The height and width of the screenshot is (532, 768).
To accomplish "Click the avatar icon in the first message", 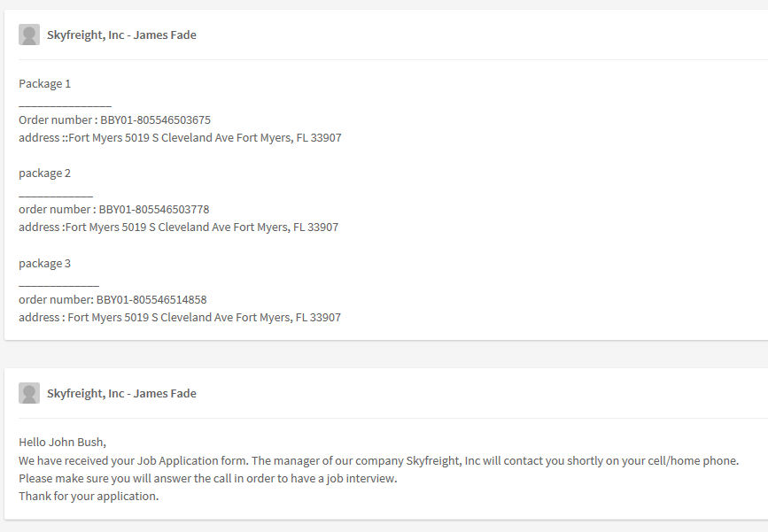I will pyautogui.click(x=29, y=35).
